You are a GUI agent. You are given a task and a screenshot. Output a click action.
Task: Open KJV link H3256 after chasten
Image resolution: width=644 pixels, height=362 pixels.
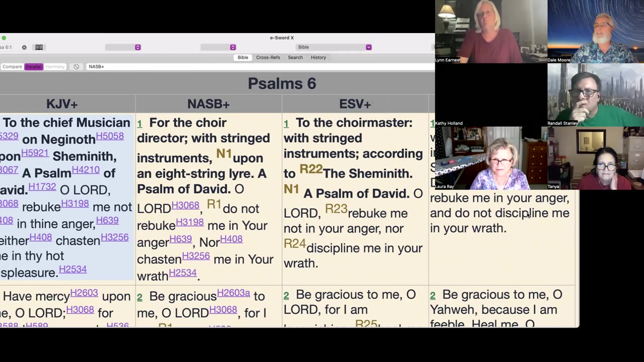pos(115,237)
